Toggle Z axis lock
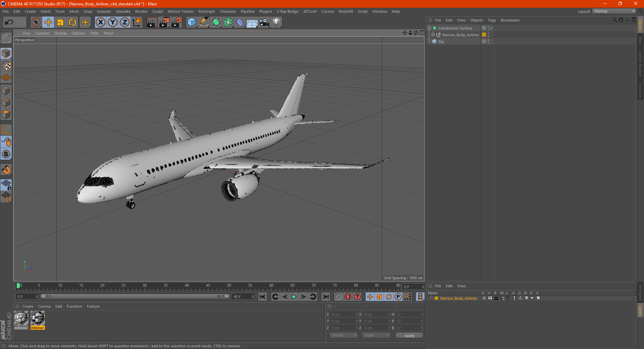This screenshot has height=349, width=644. point(125,22)
